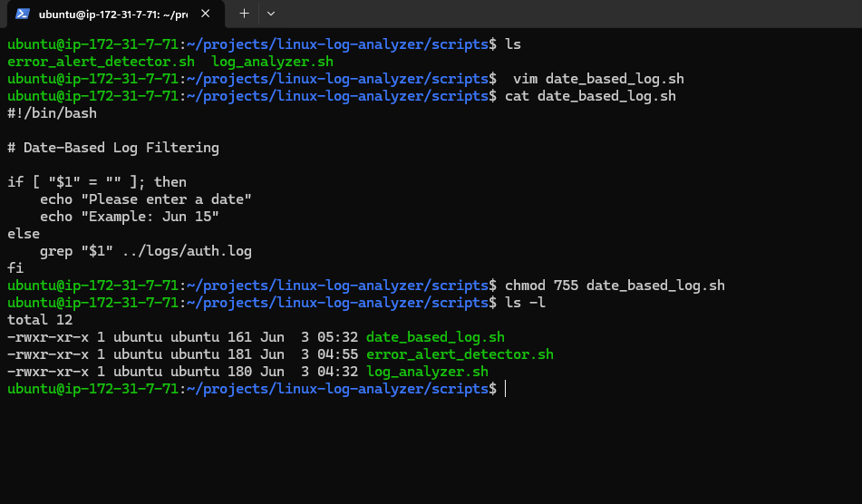Click the 'vim date_based_log.sh' command text

(x=598, y=79)
